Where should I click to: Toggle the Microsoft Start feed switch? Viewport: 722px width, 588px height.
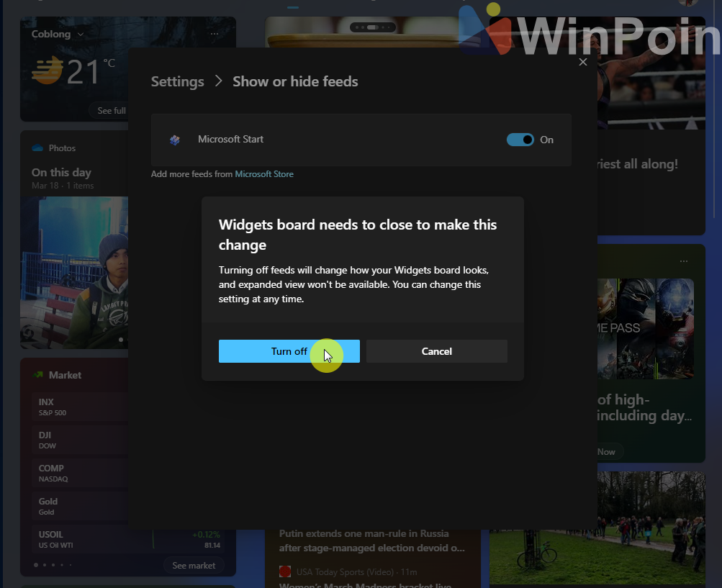click(520, 140)
